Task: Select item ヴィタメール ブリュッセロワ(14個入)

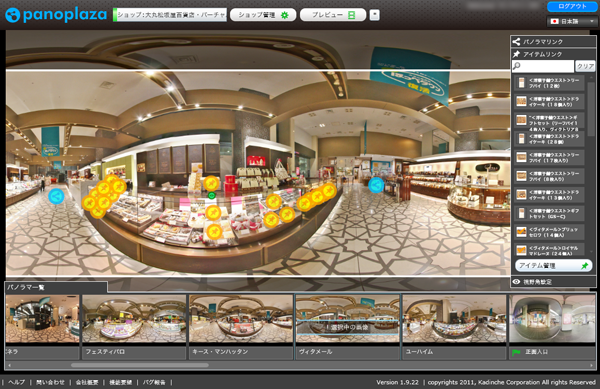Action: [x=549, y=232]
